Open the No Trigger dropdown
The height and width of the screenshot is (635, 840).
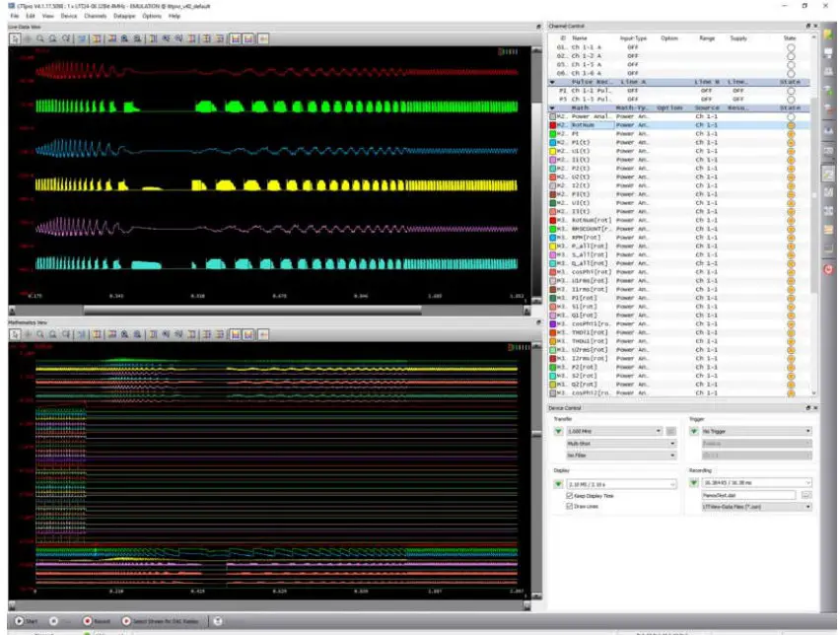pos(755,431)
